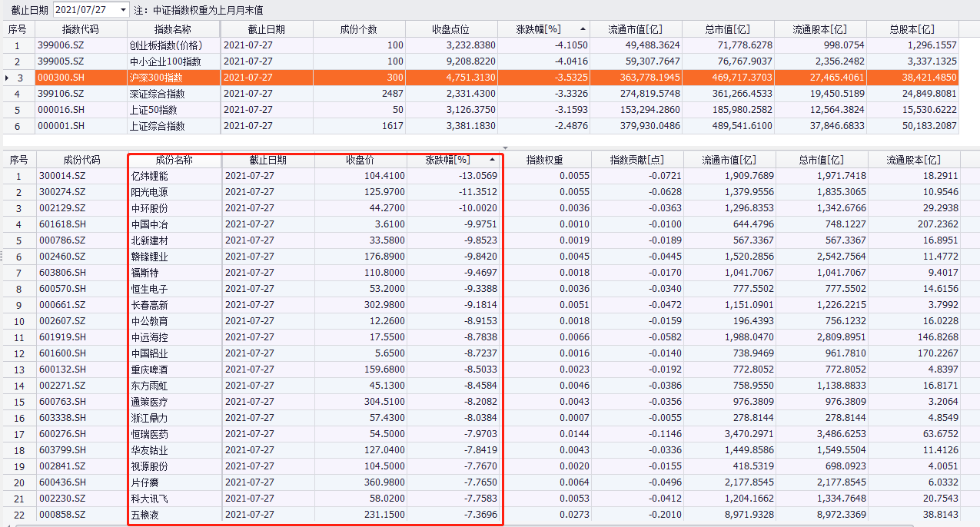Click constituent code 300014.SZ
The height and width of the screenshot is (527, 980).
pyautogui.click(x=62, y=176)
